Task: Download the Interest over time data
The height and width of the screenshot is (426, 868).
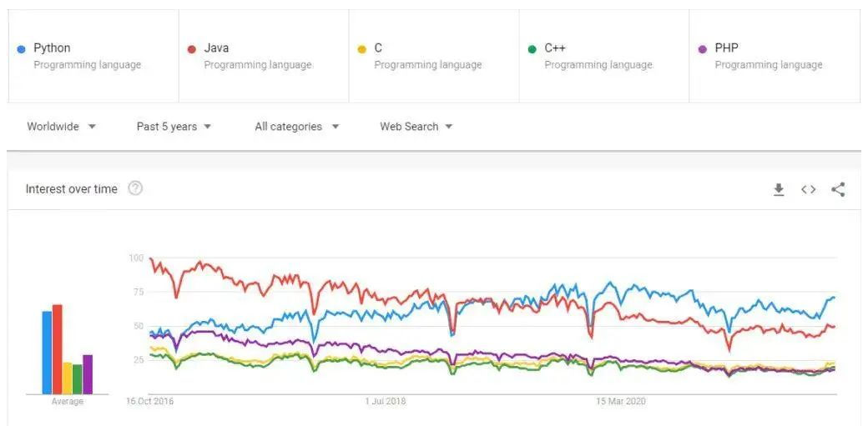Action: [x=779, y=190]
